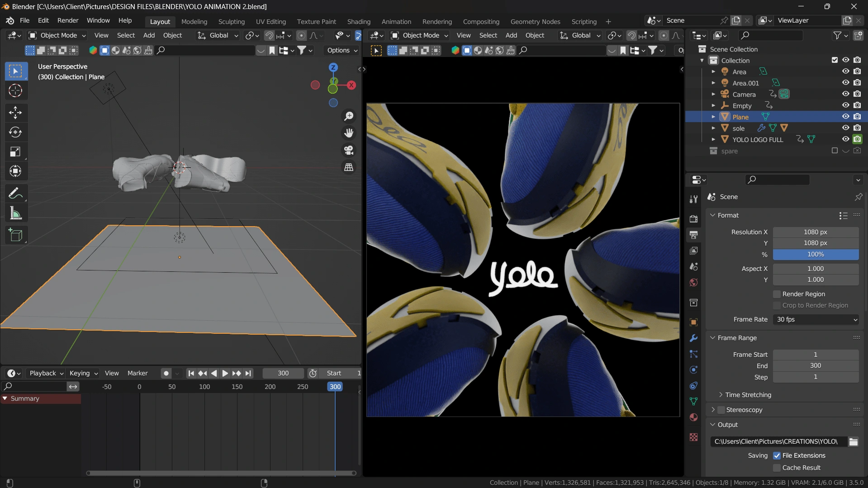This screenshot has height=488, width=868.
Task: Disable rendering of Plane object
Action: 857,117
